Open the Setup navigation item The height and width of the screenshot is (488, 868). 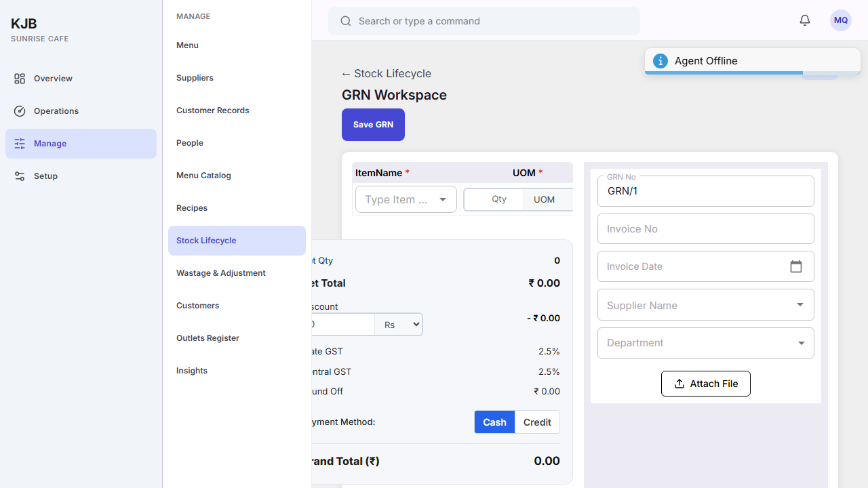pos(81,176)
